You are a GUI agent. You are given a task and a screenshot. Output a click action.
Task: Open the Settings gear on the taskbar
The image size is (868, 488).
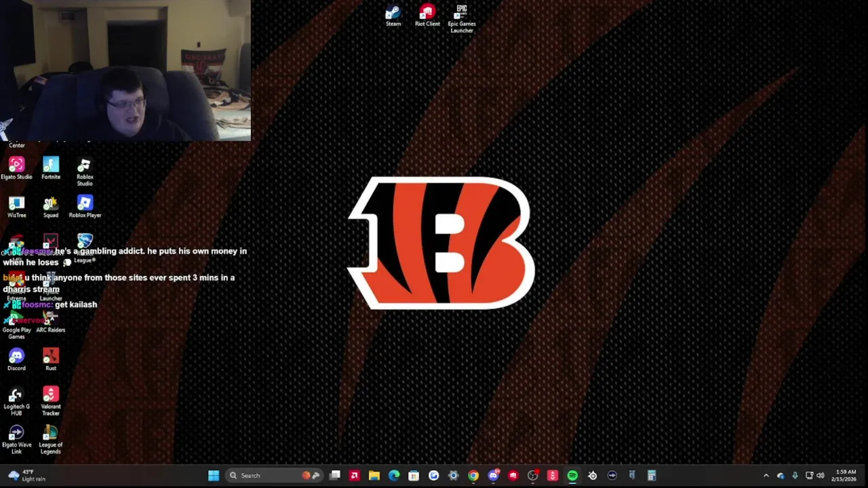[x=454, y=476]
